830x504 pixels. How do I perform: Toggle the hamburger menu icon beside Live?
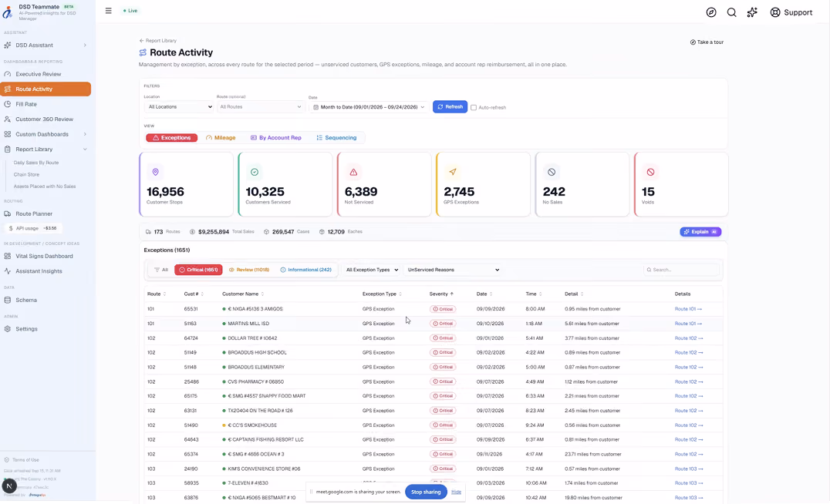point(109,11)
